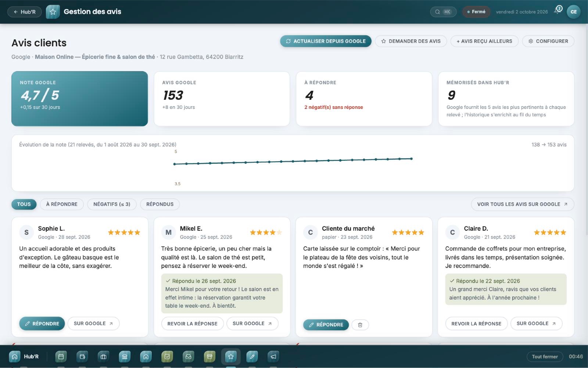The height and width of the screenshot is (368, 588).
Task: Open the notifications bell
Action: coord(558,10)
